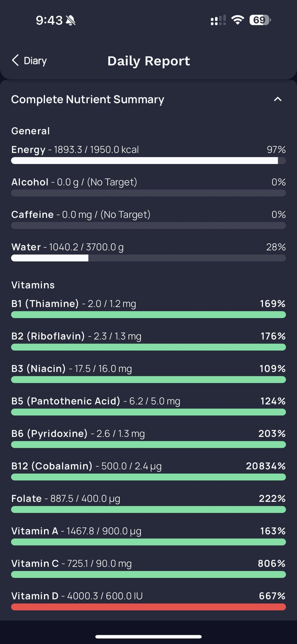Viewport: 297px width, 644px height.
Task: Open the Folate nutrient entry
Action: tap(26, 498)
